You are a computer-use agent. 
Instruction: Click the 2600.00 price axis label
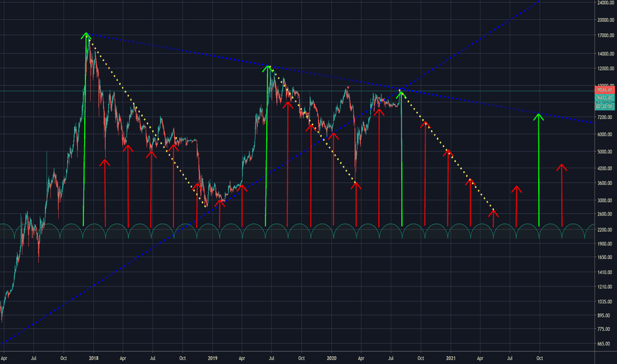[606, 214]
